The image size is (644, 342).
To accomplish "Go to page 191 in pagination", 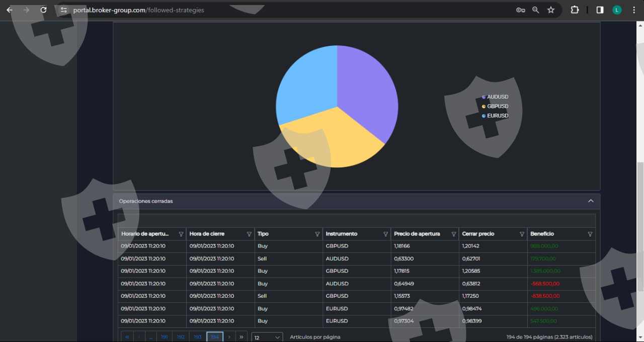I will pyautogui.click(x=165, y=337).
